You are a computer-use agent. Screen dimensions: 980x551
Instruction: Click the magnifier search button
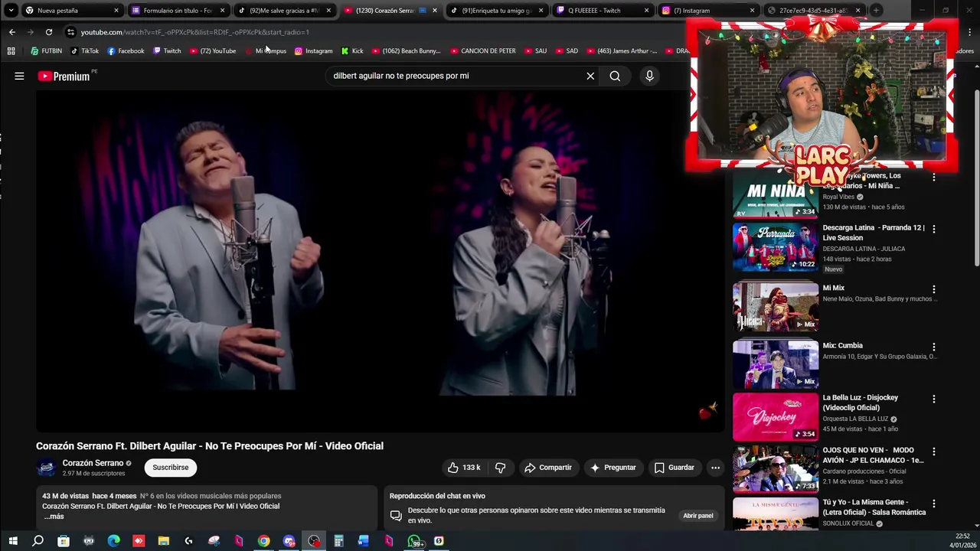(615, 76)
